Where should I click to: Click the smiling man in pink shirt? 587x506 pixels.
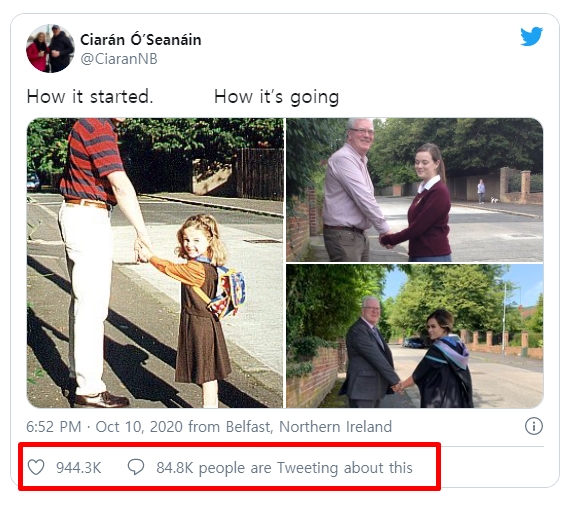coord(352,191)
